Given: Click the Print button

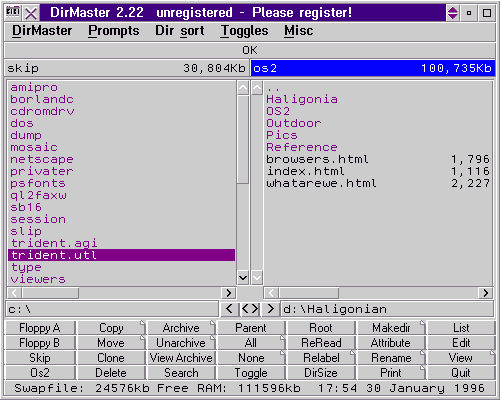Looking at the screenshot, I should point(391,373).
